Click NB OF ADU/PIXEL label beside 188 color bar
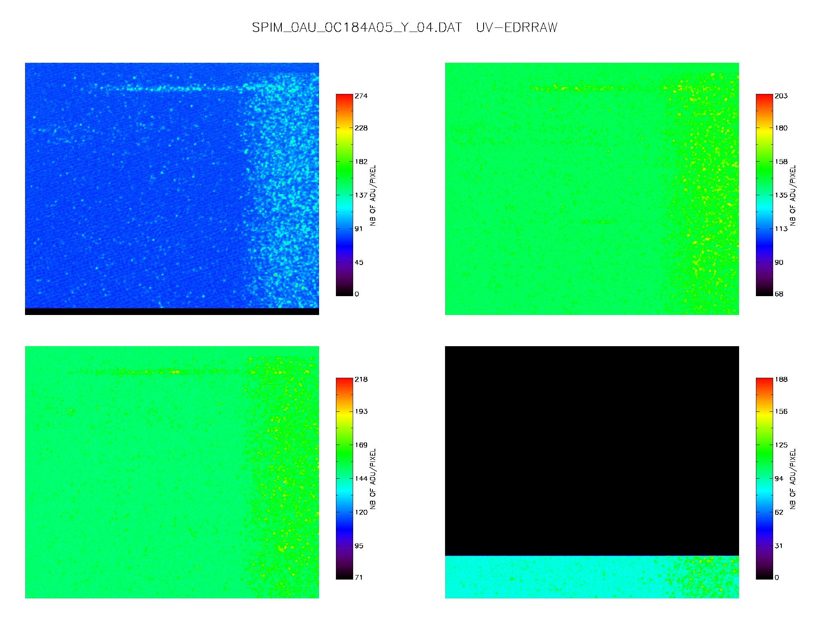The image size is (840, 630). pyautogui.click(x=793, y=479)
